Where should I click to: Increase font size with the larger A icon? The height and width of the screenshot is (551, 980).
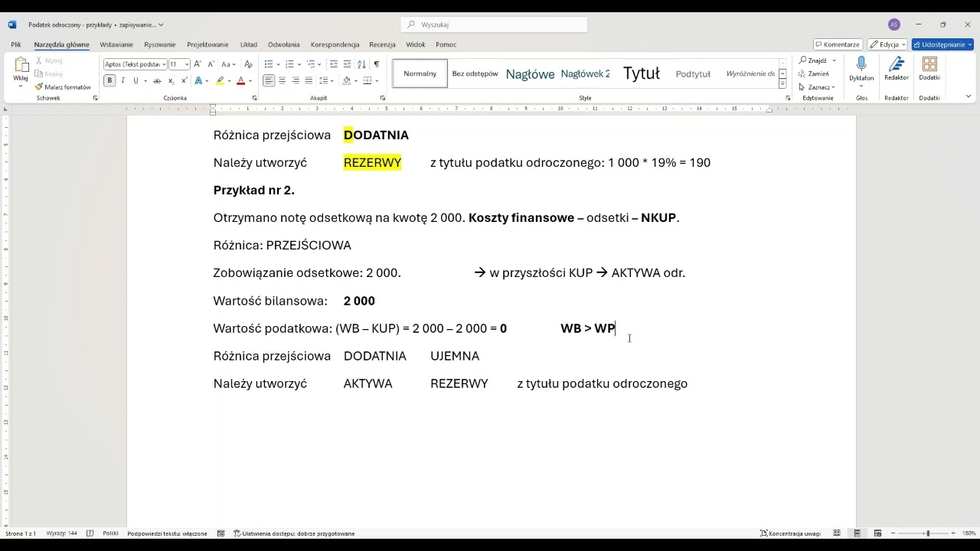click(198, 64)
